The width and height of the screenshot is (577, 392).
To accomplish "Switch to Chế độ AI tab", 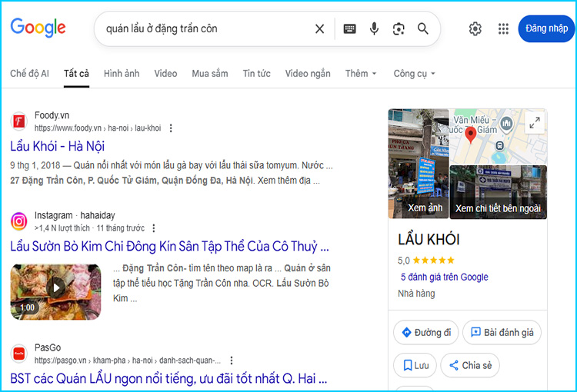I will pos(29,74).
